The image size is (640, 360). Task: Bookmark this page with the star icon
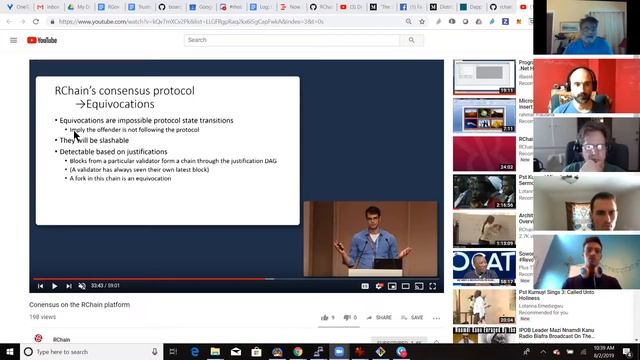tap(422, 21)
